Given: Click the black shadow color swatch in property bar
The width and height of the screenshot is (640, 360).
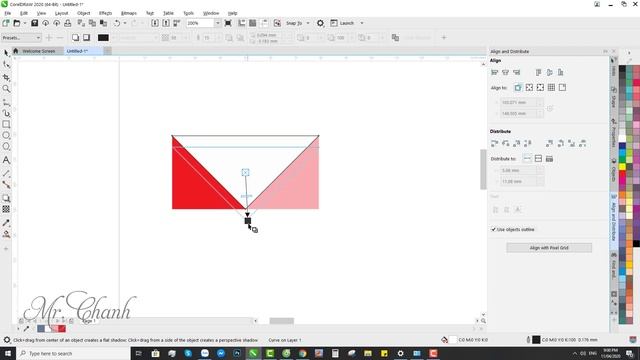Looking at the screenshot, I should pyautogui.click(x=103, y=38).
